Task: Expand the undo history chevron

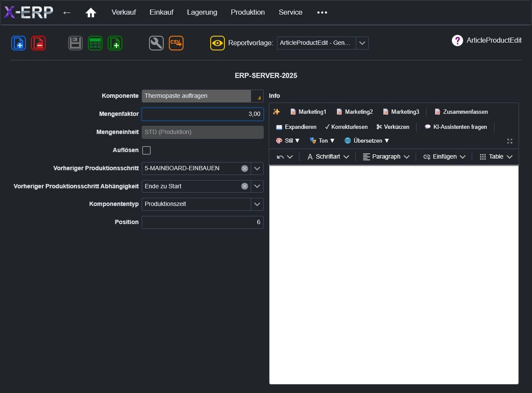Action: click(290, 157)
